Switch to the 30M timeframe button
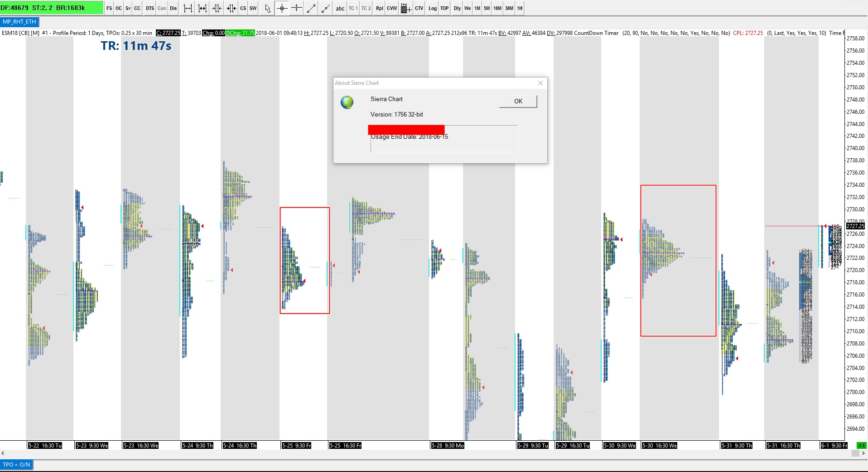This screenshot has width=868, height=472. tap(509, 8)
